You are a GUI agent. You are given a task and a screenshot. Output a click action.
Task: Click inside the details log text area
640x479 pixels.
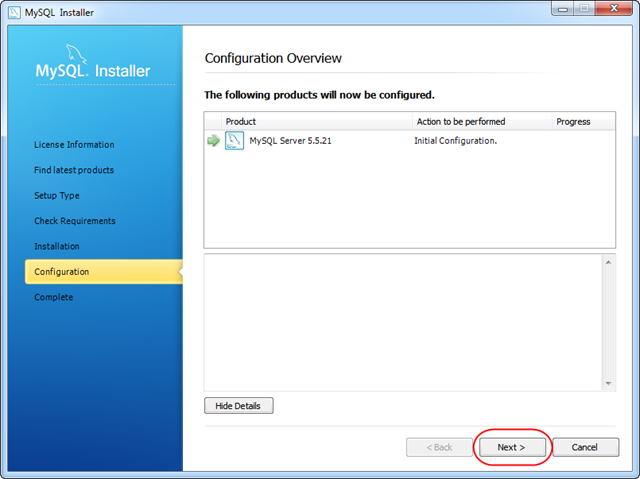pyautogui.click(x=403, y=322)
